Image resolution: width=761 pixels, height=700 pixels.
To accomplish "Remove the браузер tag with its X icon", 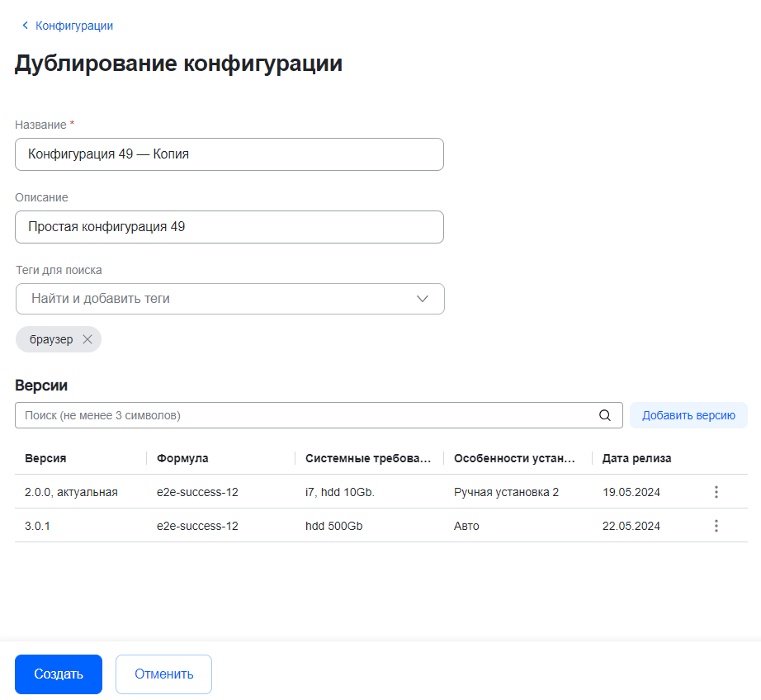I will pyautogui.click(x=87, y=339).
